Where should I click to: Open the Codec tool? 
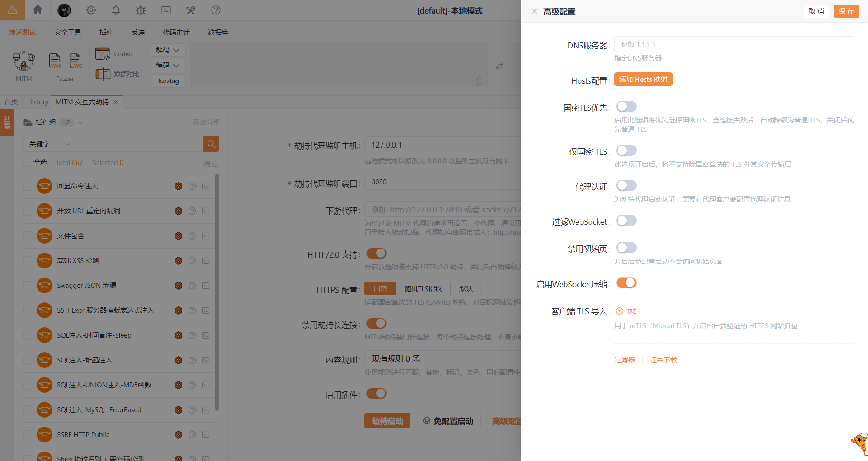(x=114, y=54)
